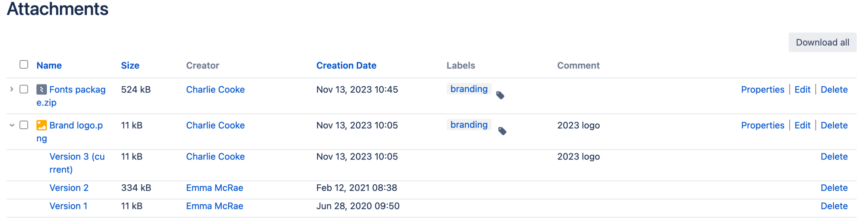Delete Version 2 of Brand logo

tap(834, 188)
